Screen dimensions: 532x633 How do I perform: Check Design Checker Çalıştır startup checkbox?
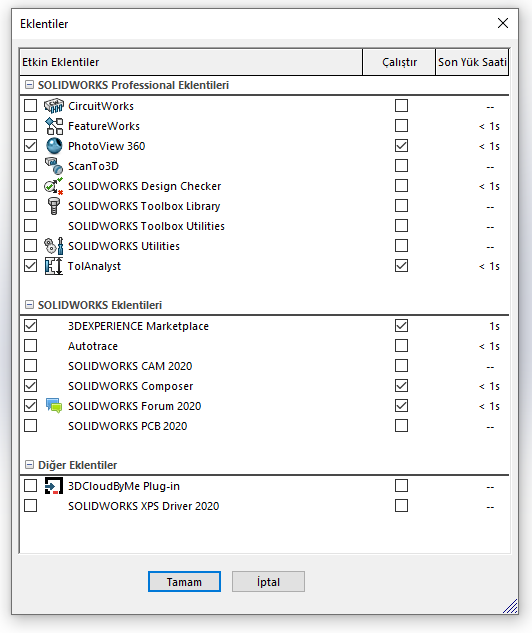coord(401,186)
